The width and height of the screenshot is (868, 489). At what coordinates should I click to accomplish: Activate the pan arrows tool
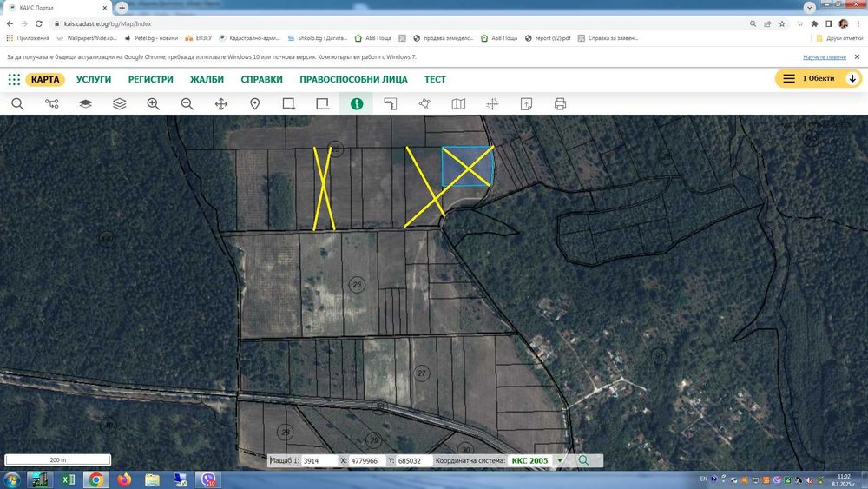click(220, 104)
